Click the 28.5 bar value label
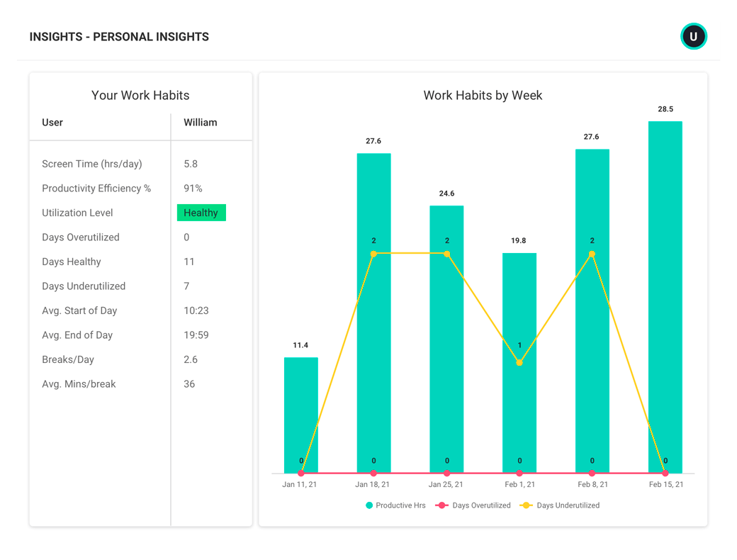737x560 pixels. click(665, 109)
